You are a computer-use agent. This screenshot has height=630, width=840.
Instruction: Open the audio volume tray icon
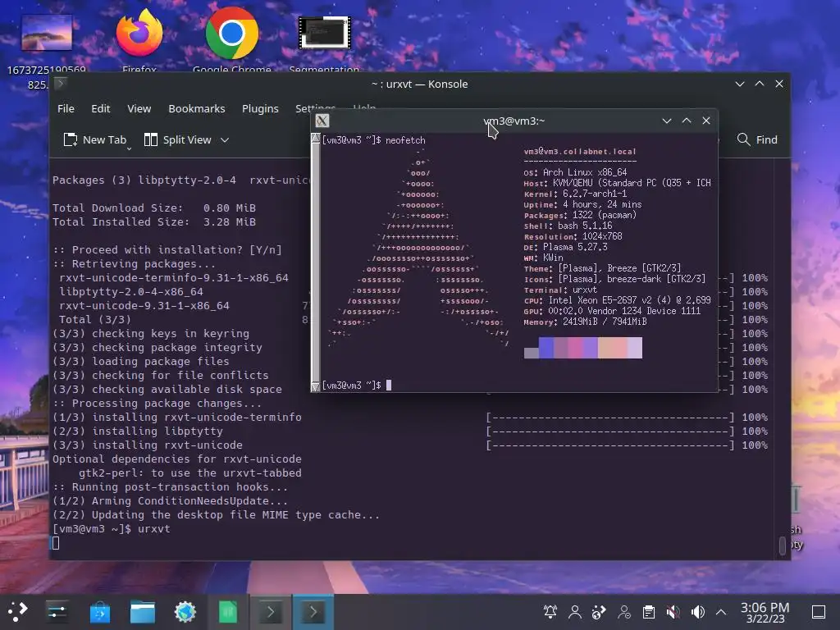[x=697, y=612]
